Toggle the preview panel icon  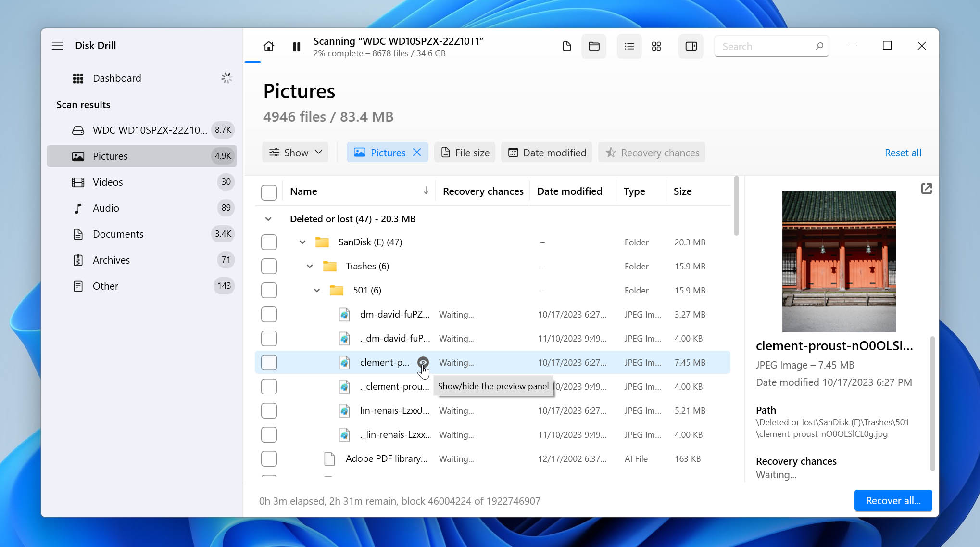click(x=423, y=362)
